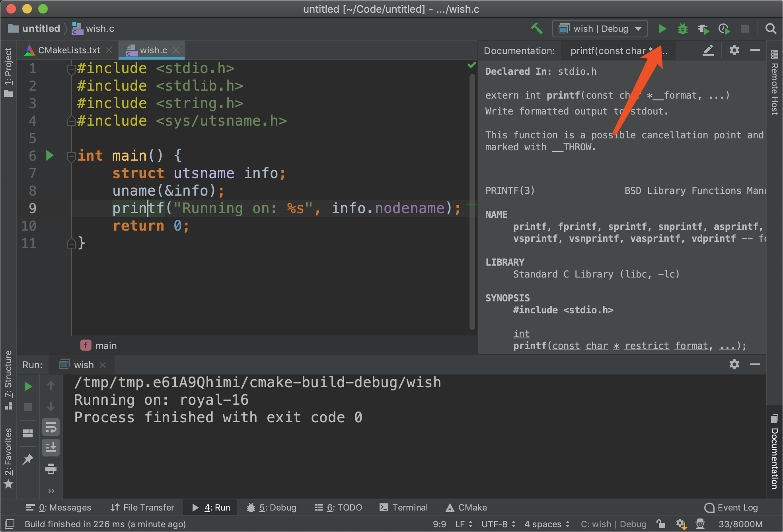Click the green Debug bug icon

[x=682, y=29]
